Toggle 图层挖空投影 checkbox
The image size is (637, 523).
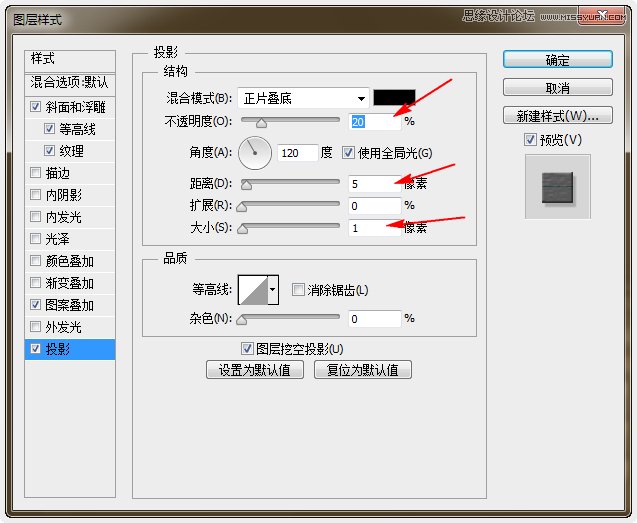[x=247, y=348]
